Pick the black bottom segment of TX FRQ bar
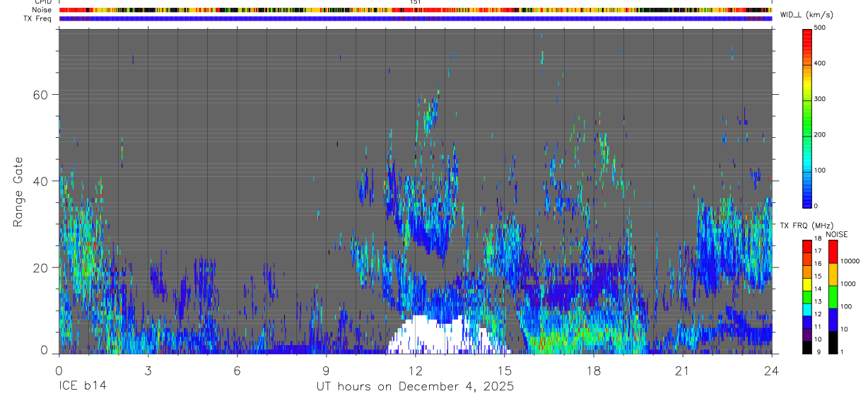Viewport: 868px width, 401px height. [x=807, y=347]
